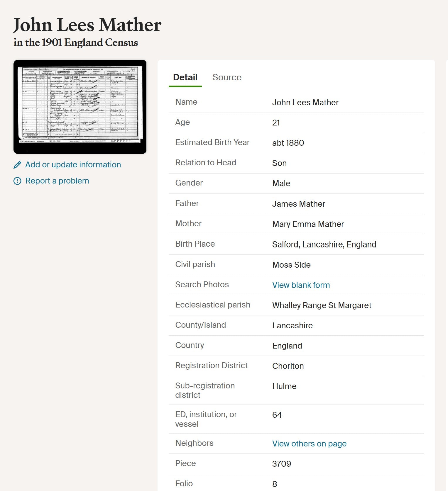448x491 pixels.
Task: Click the Chorlton registration district value
Action: tap(288, 366)
